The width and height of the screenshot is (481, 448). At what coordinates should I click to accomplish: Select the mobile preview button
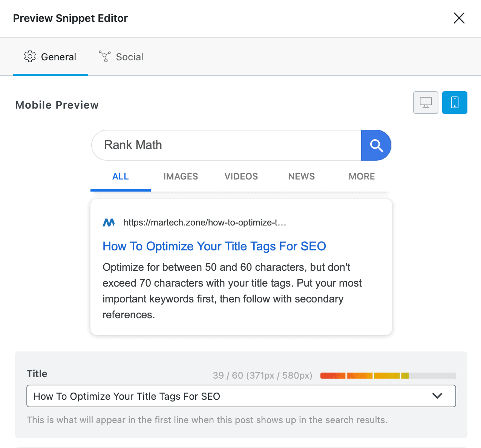point(455,103)
